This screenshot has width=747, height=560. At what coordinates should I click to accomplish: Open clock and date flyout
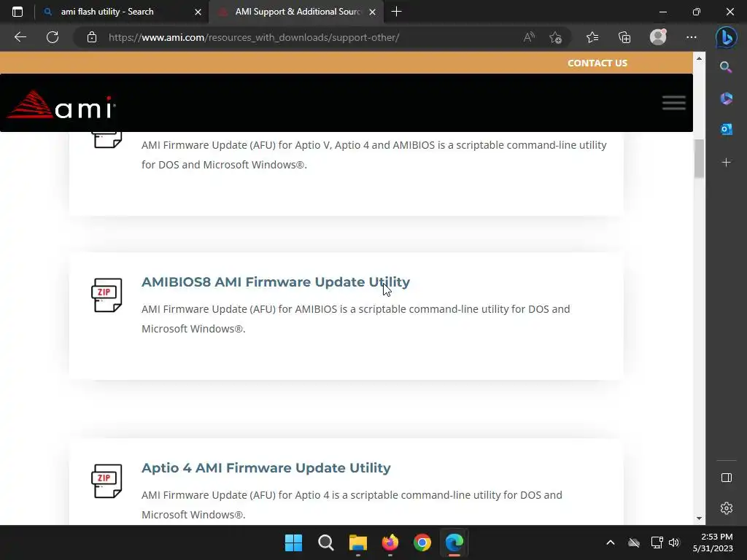(713, 542)
